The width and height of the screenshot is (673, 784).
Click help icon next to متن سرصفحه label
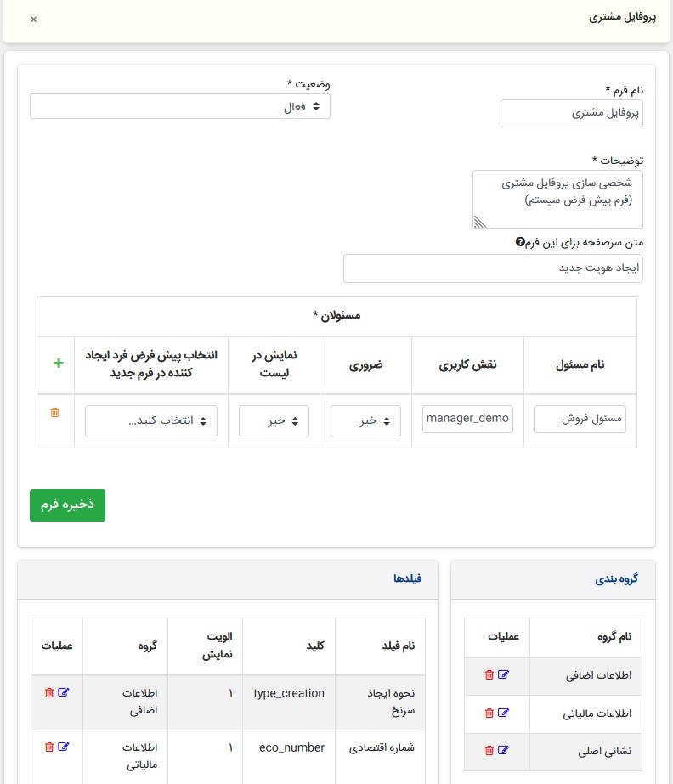click(x=521, y=242)
